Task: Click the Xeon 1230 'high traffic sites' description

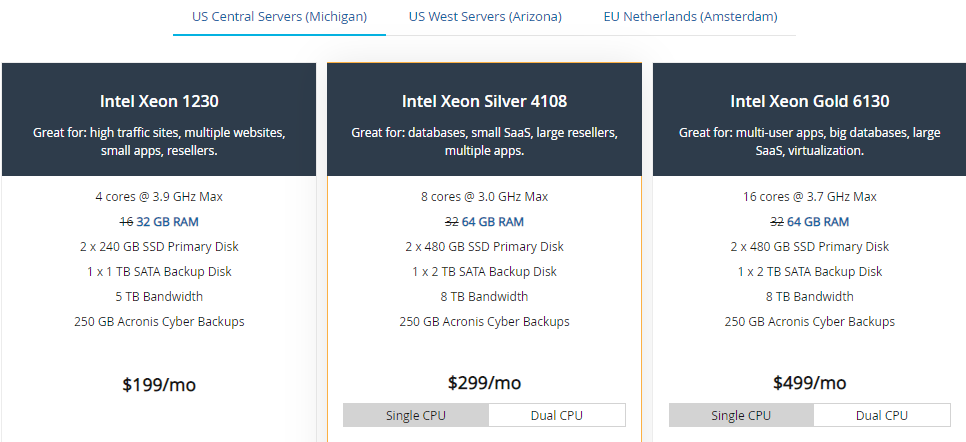Action: click(x=159, y=141)
